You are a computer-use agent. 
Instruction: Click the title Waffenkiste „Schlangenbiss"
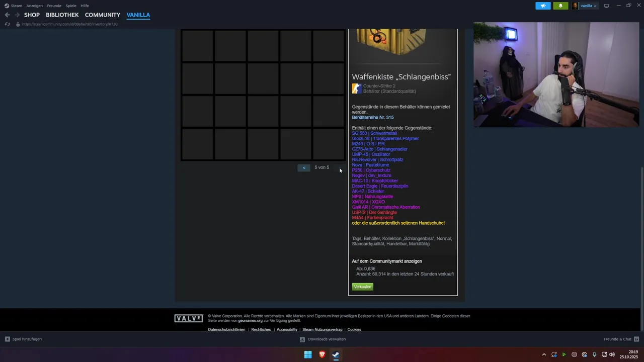(401, 77)
